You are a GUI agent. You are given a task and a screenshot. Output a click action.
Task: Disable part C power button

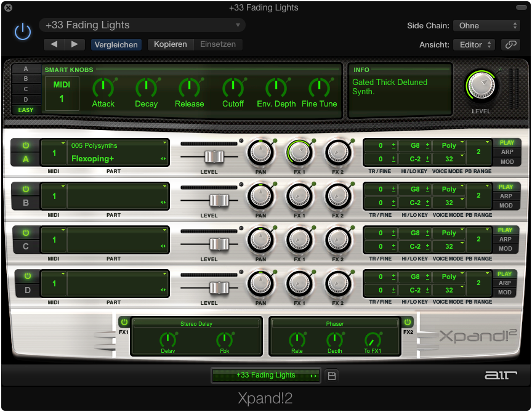(26, 233)
